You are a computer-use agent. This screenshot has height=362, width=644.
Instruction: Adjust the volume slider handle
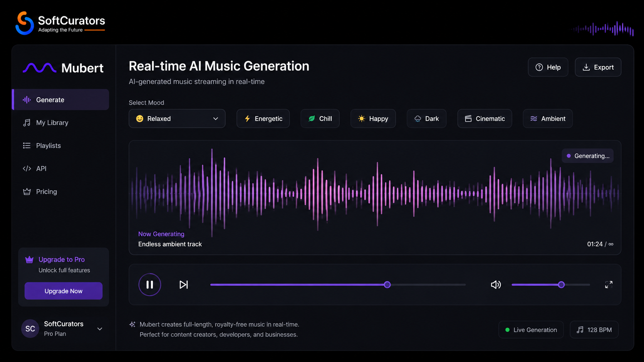click(x=561, y=285)
